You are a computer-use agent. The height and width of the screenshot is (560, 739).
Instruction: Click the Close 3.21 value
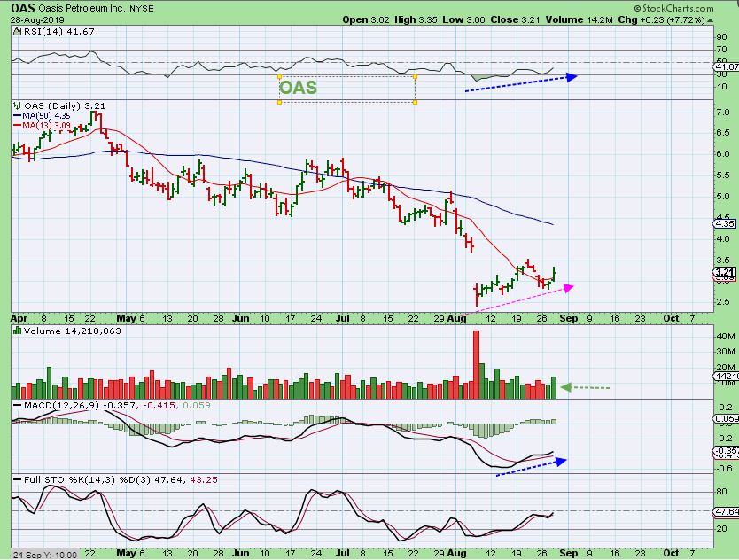click(515, 19)
